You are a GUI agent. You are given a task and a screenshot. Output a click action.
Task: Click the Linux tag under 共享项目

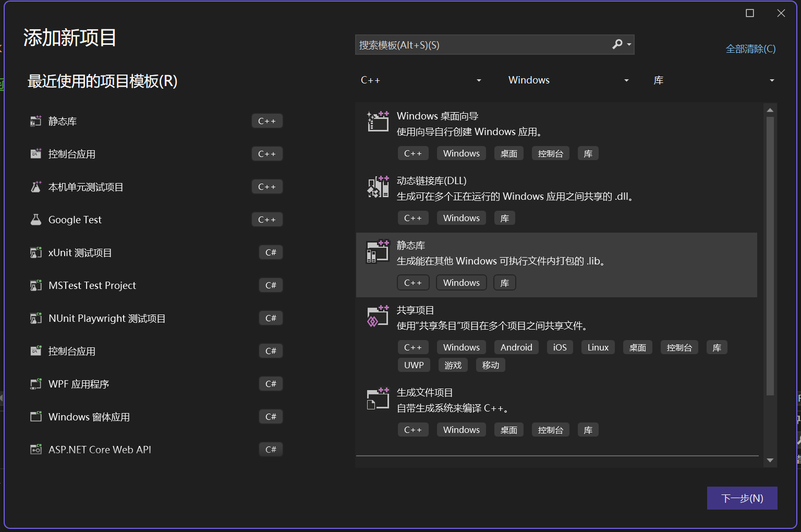(x=598, y=347)
